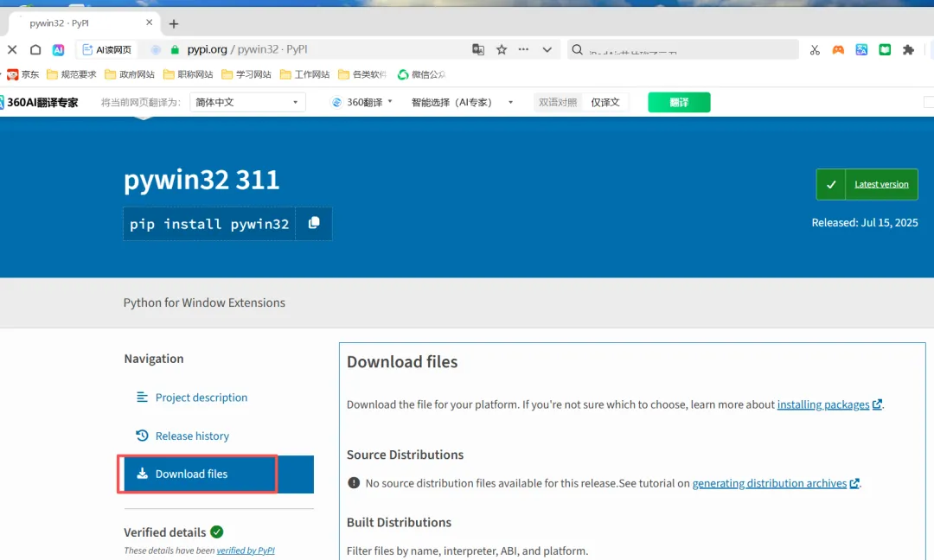The width and height of the screenshot is (934, 560).
Task: Open the green extension icon in toolbar
Action: 885,50
